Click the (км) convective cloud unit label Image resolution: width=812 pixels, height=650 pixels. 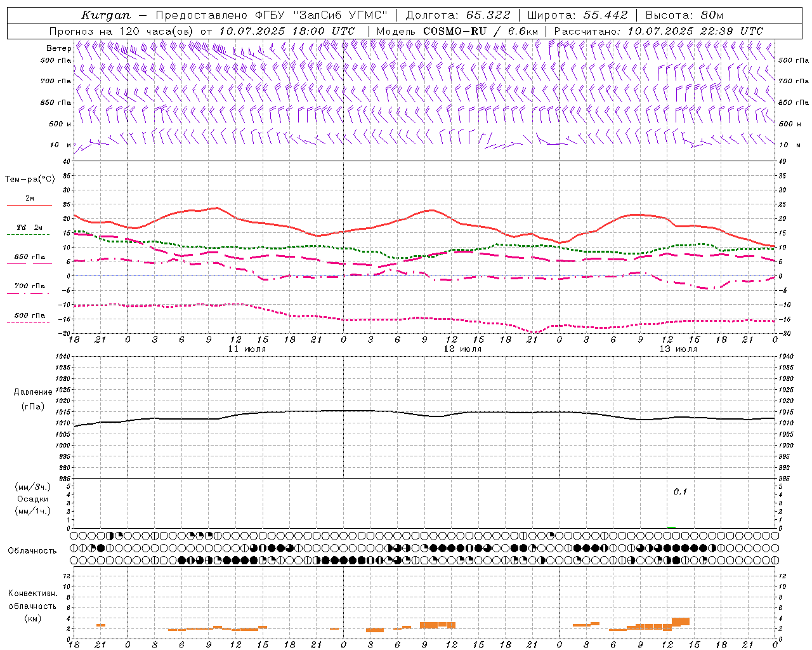pyautogui.click(x=32, y=618)
